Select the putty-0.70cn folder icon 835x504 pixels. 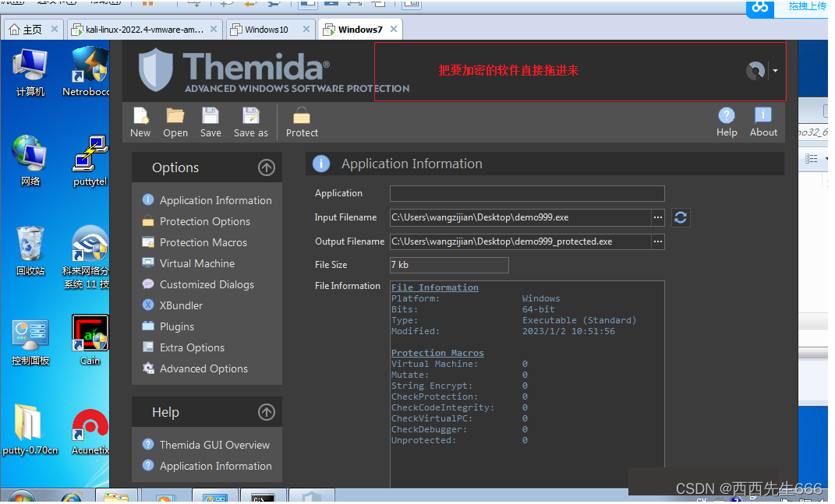tap(30, 431)
